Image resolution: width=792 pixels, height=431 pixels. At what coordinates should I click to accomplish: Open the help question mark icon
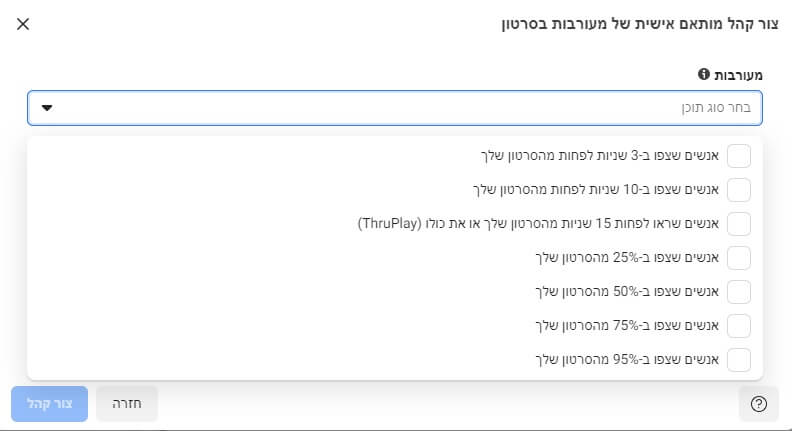(758, 404)
